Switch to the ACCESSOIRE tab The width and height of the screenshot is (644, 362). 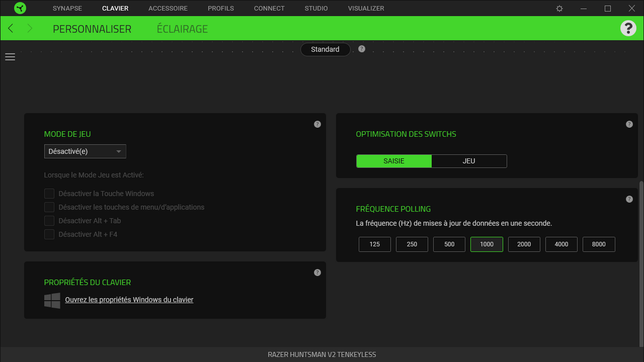pos(168,9)
